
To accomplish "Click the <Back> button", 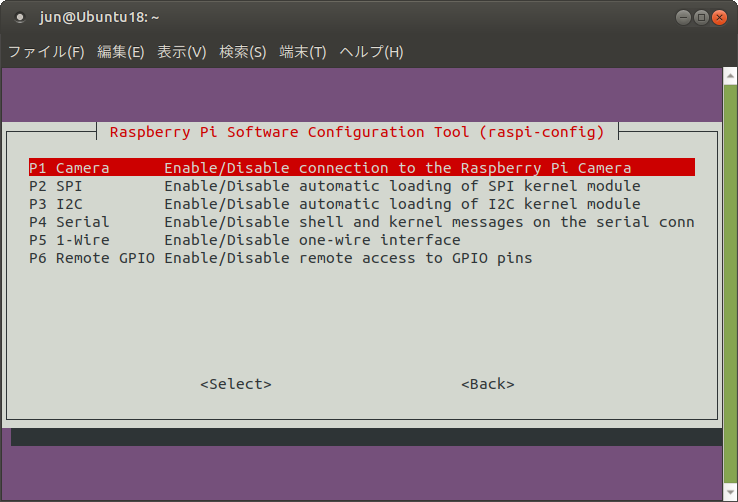I will 488,384.
